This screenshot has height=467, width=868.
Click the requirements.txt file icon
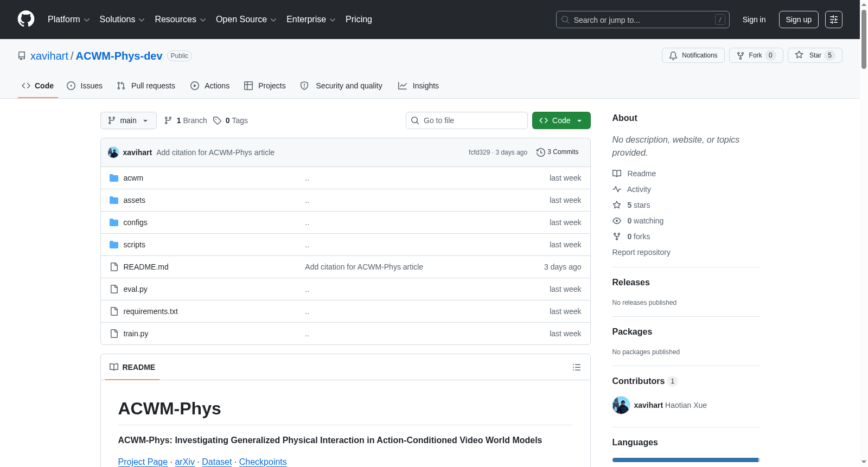click(114, 311)
